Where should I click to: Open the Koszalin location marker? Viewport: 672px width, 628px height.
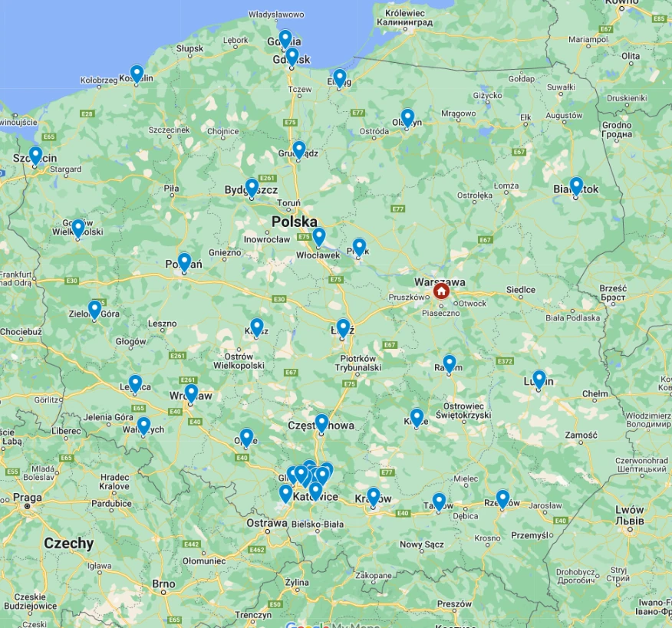click(x=137, y=74)
